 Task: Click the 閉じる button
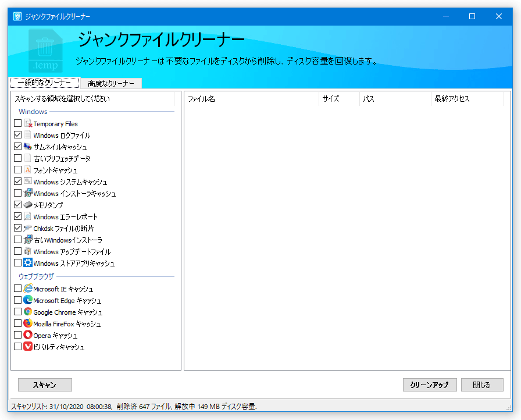pos(482,385)
